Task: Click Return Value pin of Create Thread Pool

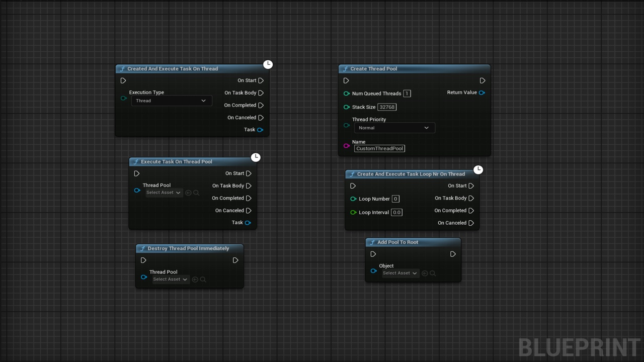Action: (x=482, y=93)
